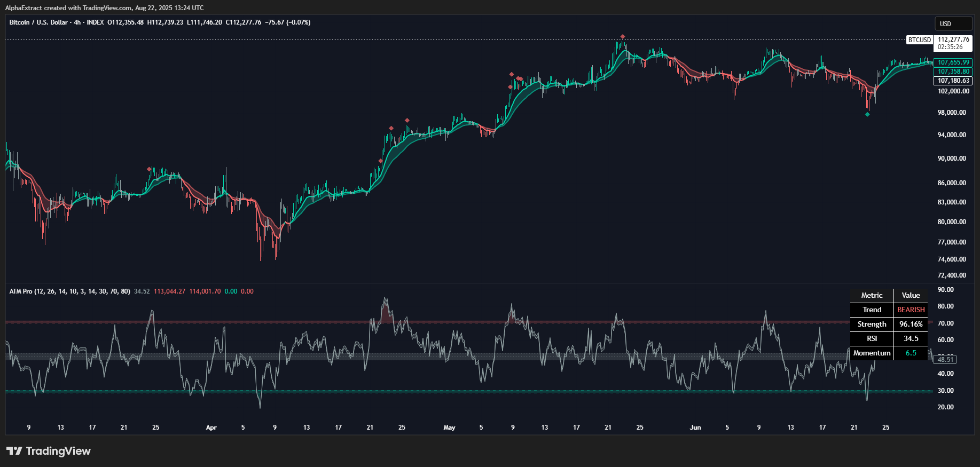980x467 pixels.
Task: Click the green 107,655.99 price tag
Action: click(x=953, y=62)
